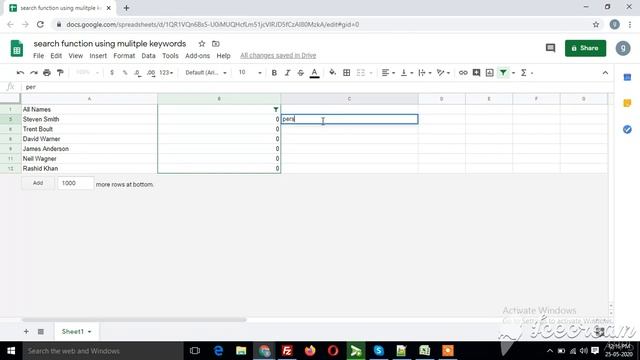
Task: Open the text color picker
Action: click(314, 73)
